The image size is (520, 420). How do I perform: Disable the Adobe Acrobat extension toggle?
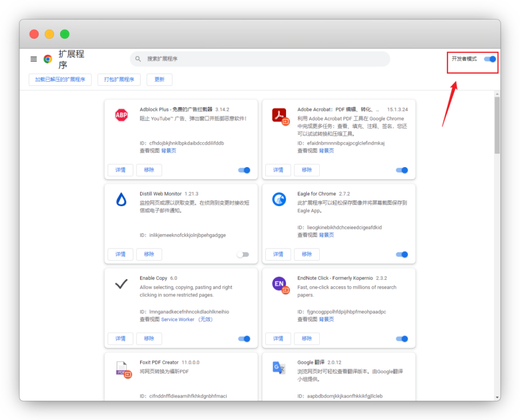(402, 170)
